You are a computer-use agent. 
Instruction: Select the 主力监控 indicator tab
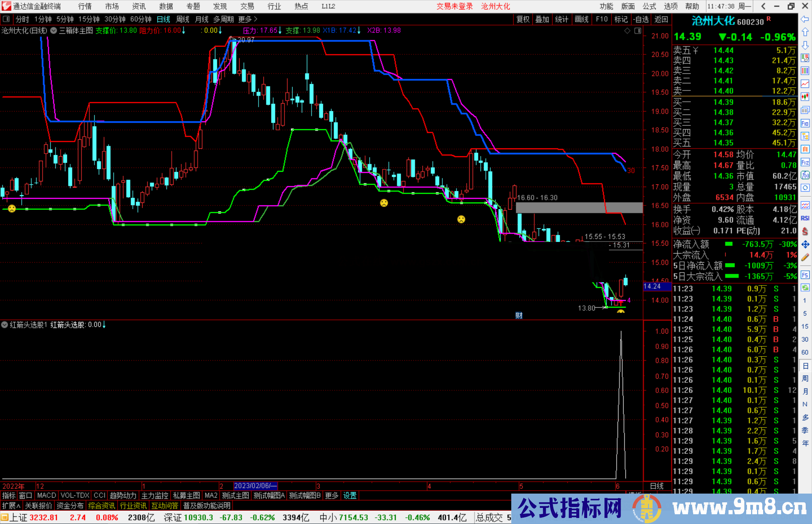tap(155, 495)
